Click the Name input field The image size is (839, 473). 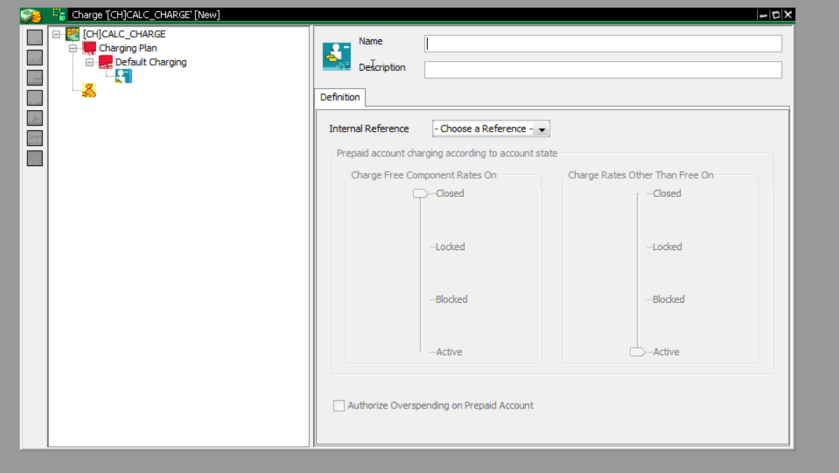pos(603,44)
